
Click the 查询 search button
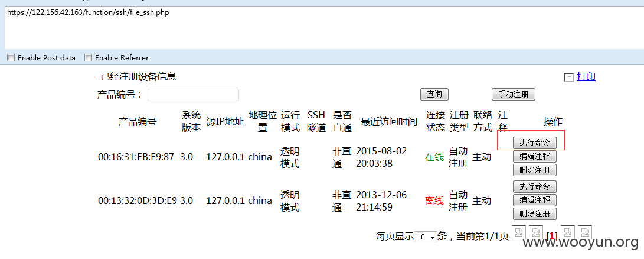(434, 95)
